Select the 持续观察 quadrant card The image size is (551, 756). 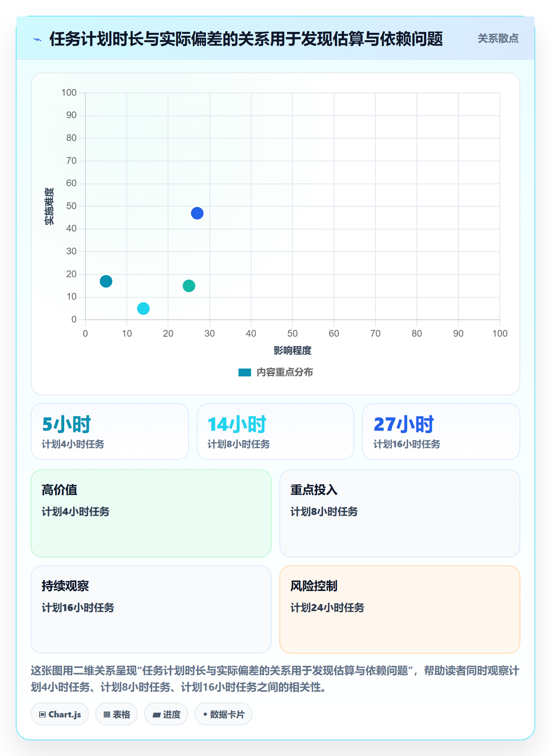click(x=151, y=610)
